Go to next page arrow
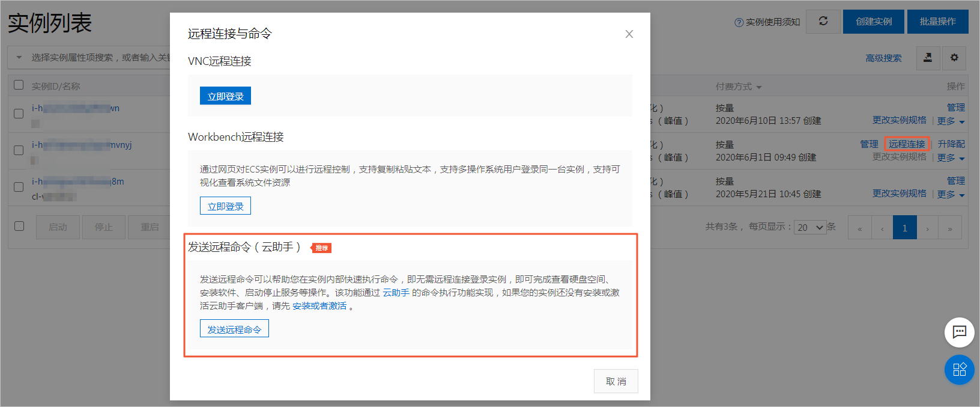Image resolution: width=980 pixels, height=407 pixels. pos(927,228)
